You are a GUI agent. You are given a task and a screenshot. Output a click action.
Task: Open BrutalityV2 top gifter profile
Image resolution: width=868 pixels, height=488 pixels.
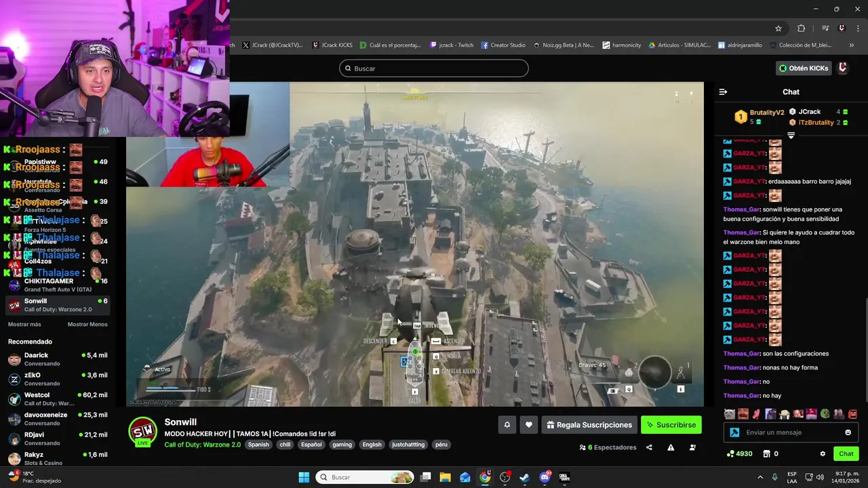tap(766, 113)
